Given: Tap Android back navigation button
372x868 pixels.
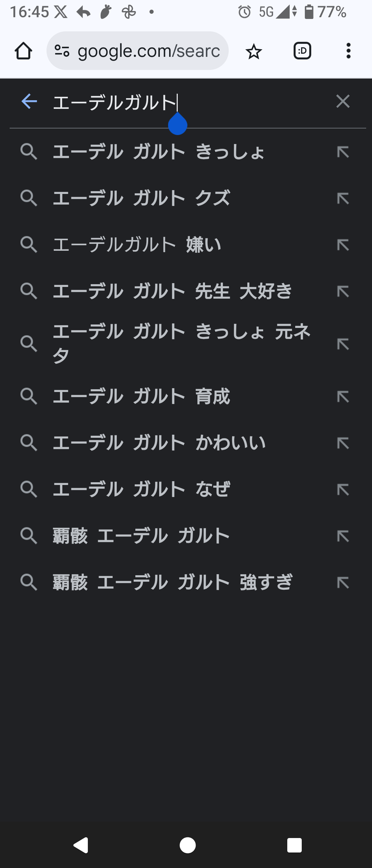Looking at the screenshot, I should pos(81,845).
